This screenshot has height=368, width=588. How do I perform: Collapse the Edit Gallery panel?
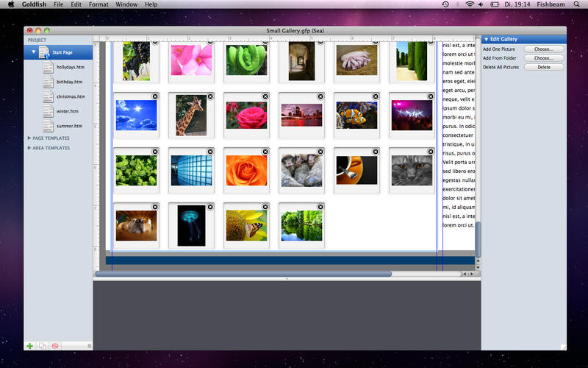pos(486,39)
